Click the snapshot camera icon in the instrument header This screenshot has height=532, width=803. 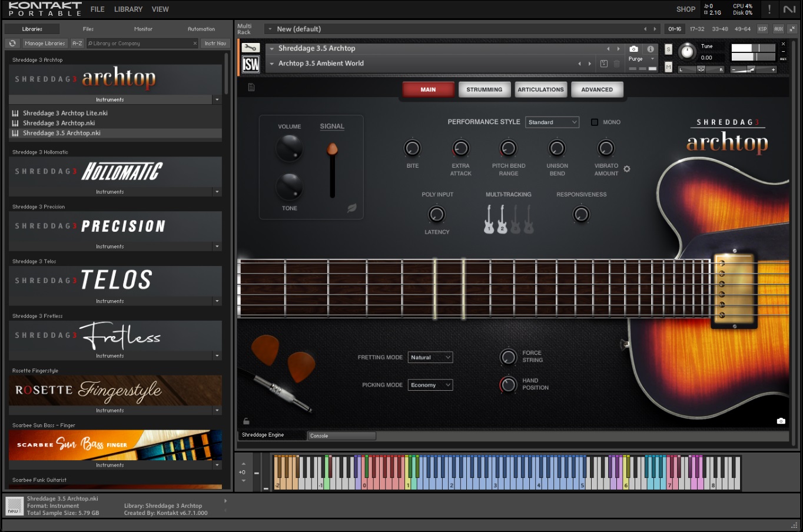[x=633, y=49]
